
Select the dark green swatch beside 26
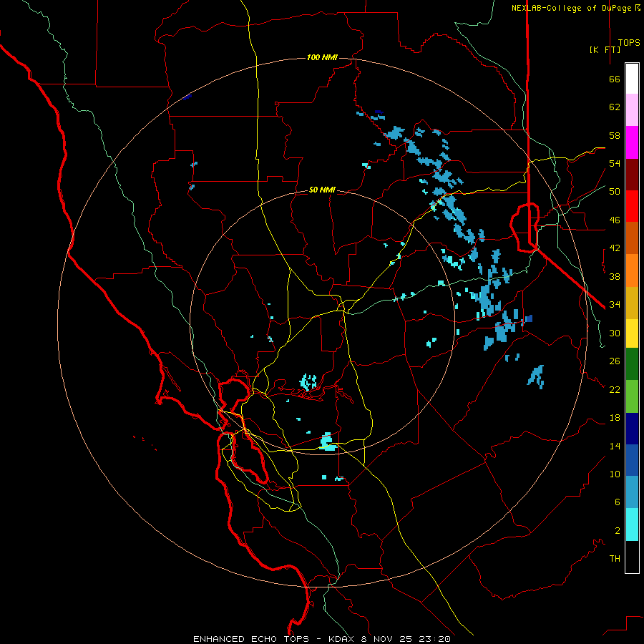click(632, 364)
